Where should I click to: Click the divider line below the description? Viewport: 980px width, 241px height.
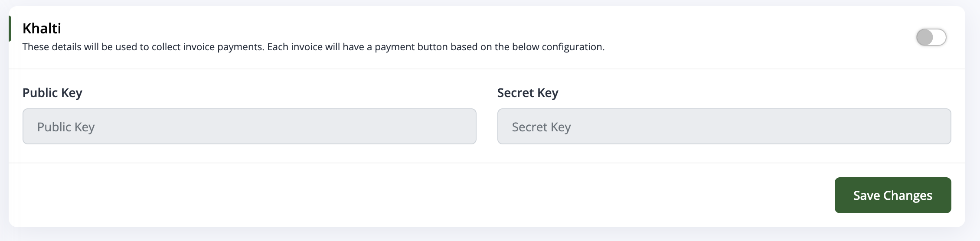pyautogui.click(x=487, y=69)
